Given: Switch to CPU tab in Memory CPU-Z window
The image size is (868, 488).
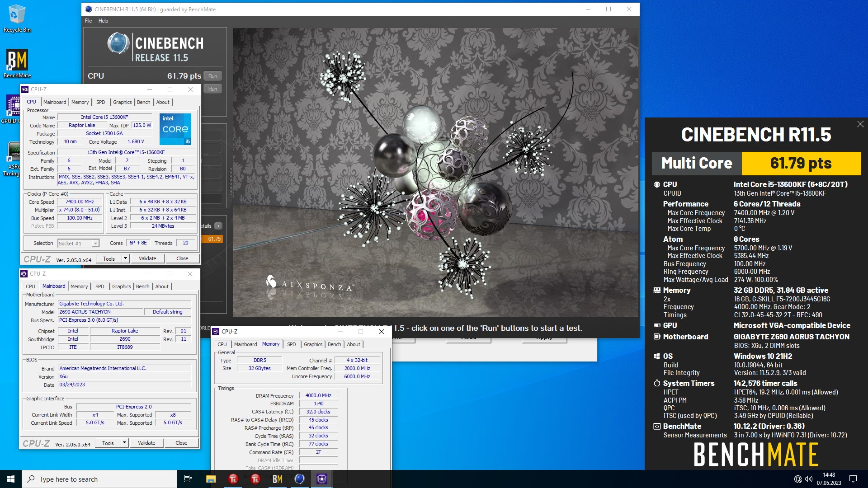Looking at the screenshot, I should coord(222,344).
